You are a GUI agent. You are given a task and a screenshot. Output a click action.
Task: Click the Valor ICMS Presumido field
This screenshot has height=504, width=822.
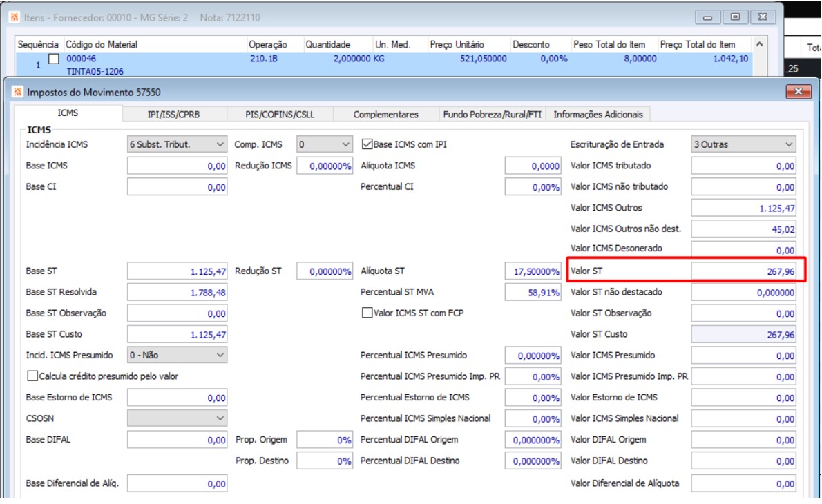click(x=743, y=356)
